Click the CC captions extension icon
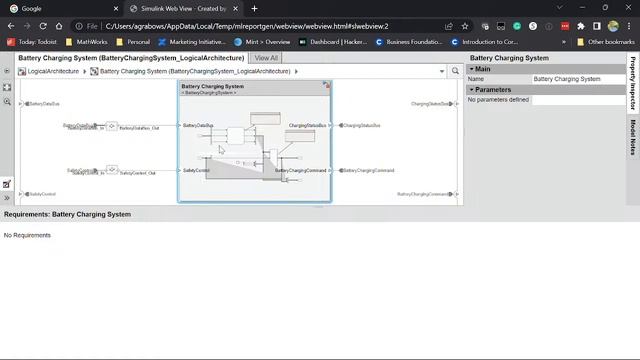This screenshot has width=640, height=360. pos(501,26)
